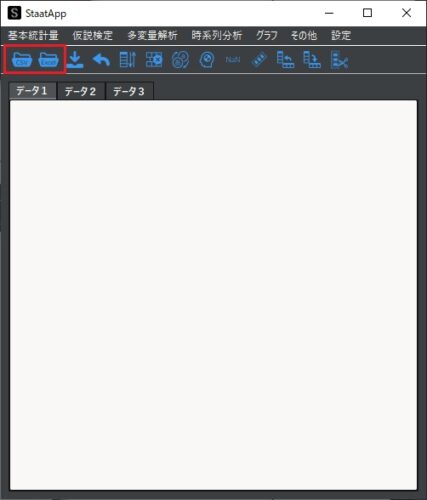Click the ruler icon in toolbar

(259, 60)
